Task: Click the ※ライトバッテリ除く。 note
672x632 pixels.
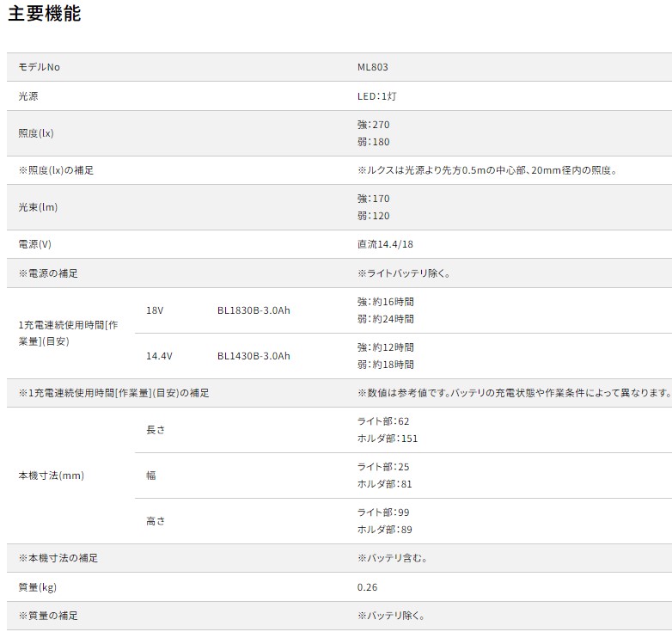Action: (x=404, y=273)
